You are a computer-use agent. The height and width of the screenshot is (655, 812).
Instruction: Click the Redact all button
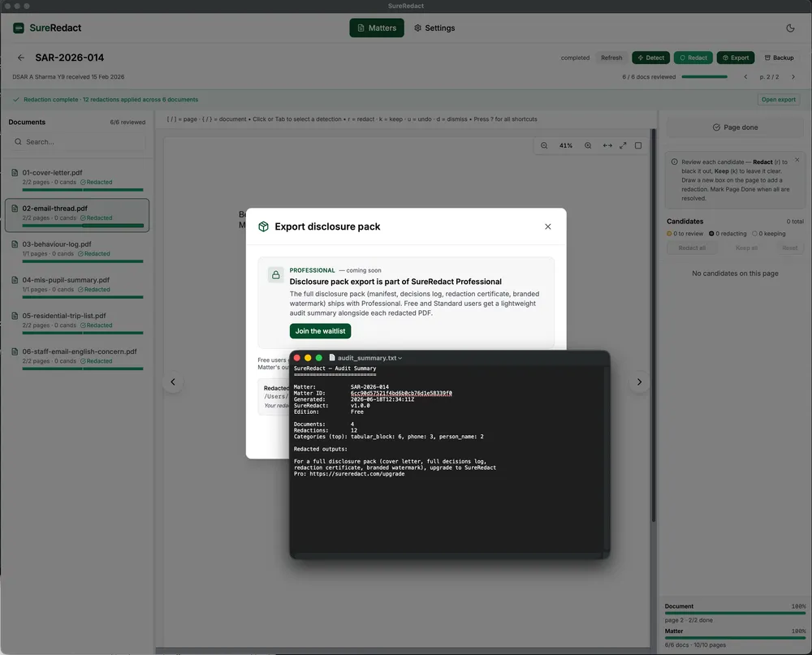[x=692, y=248]
